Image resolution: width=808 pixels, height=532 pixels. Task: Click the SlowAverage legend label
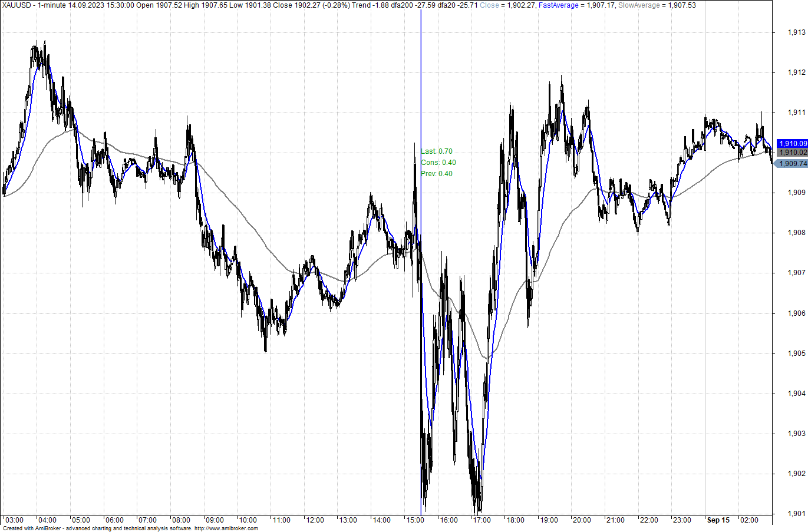tap(639, 5)
